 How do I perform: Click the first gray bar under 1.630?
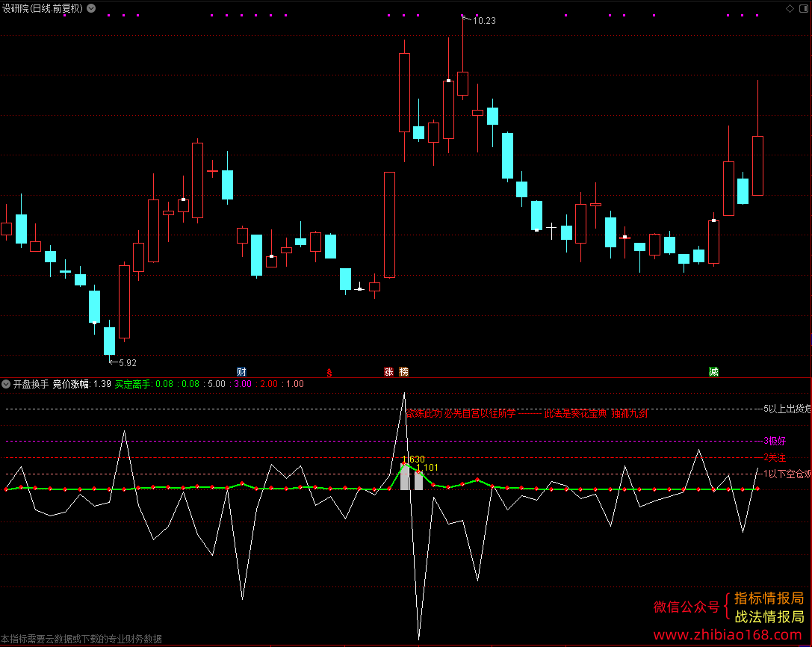coord(404,478)
